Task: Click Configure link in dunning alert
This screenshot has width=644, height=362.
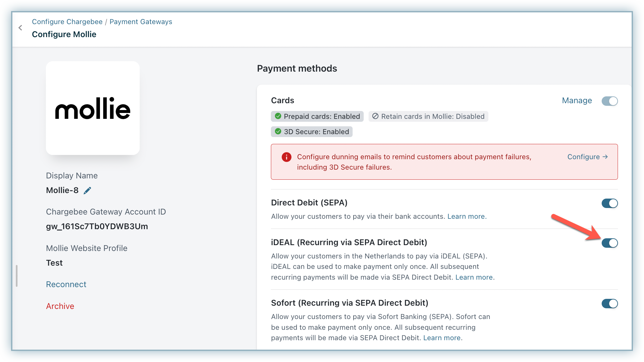Action: (x=587, y=157)
